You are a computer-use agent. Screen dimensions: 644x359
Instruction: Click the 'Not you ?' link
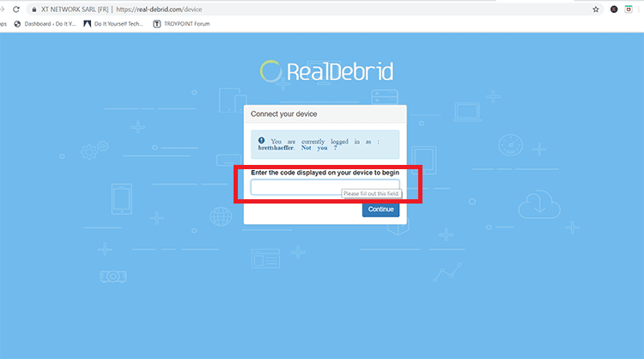pos(319,148)
